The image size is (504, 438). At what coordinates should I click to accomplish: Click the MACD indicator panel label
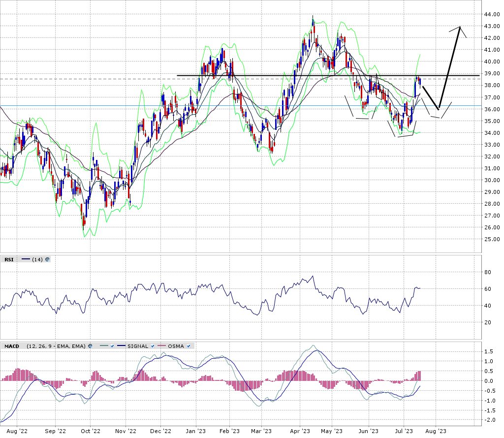point(11,346)
